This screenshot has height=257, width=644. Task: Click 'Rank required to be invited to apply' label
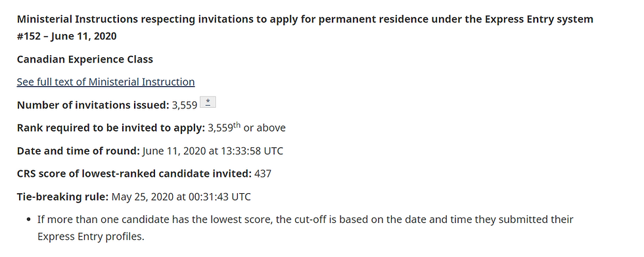pos(111,128)
